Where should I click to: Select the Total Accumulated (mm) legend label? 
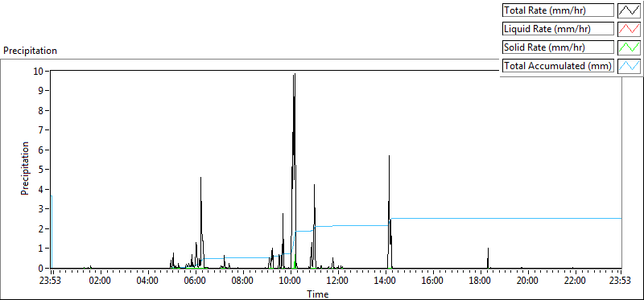point(558,66)
